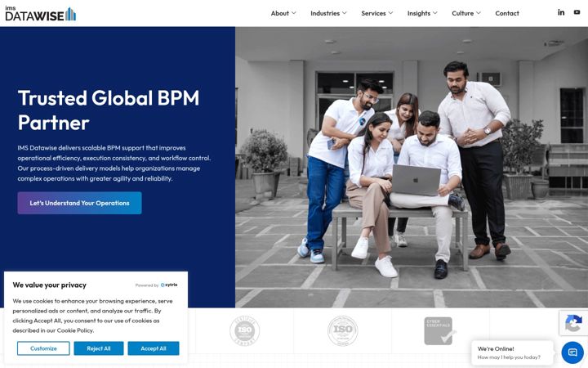Screen dimensions: 588x368
Task: Expand the Industries dropdown chevron
Action: pos(345,13)
